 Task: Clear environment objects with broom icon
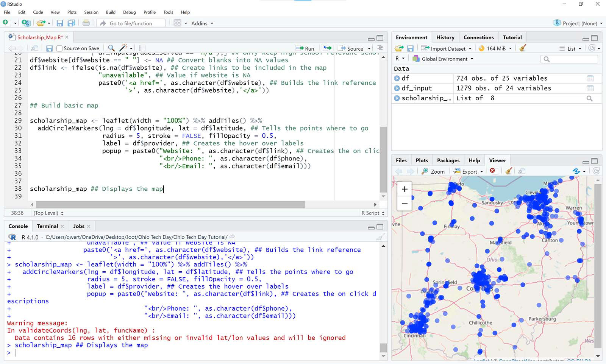tap(523, 48)
